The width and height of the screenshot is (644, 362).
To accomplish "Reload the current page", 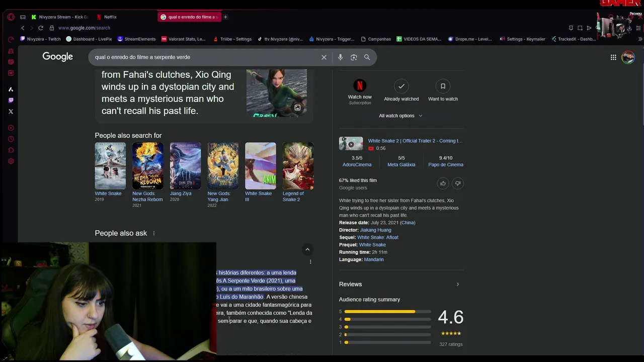I will pos(41,28).
